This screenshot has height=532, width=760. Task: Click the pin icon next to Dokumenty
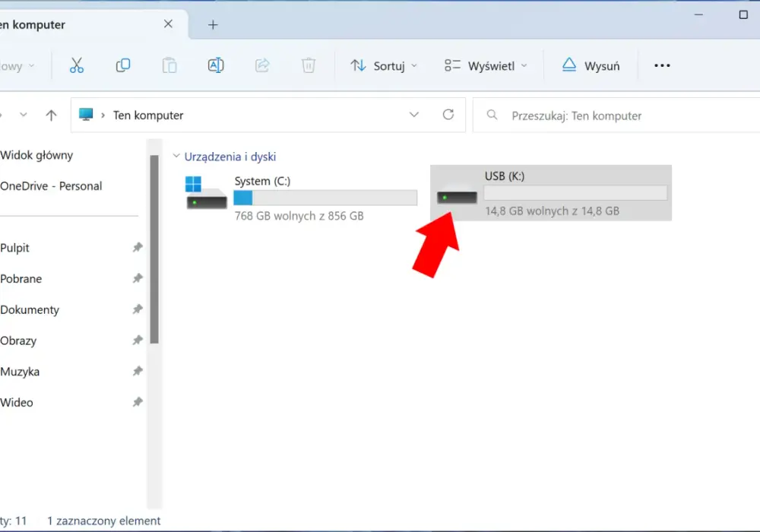pyautogui.click(x=138, y=309)
